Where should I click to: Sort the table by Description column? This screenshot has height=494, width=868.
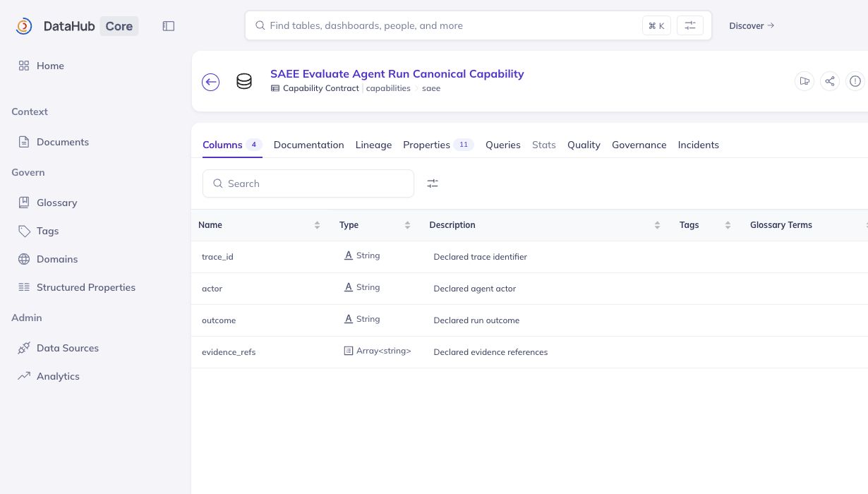pos(657,225)
